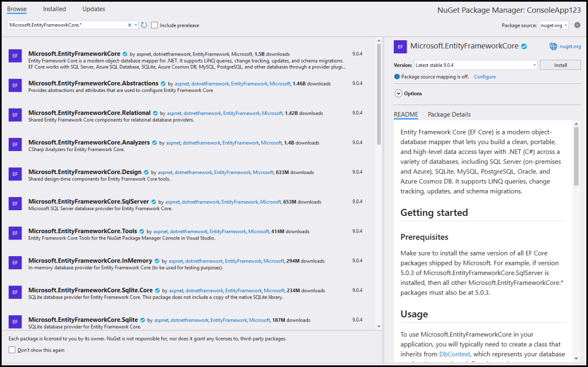Open the Updates tab
Image resolution: width=588 pixels, height=367 pixels.
click(x=94, y=9)
